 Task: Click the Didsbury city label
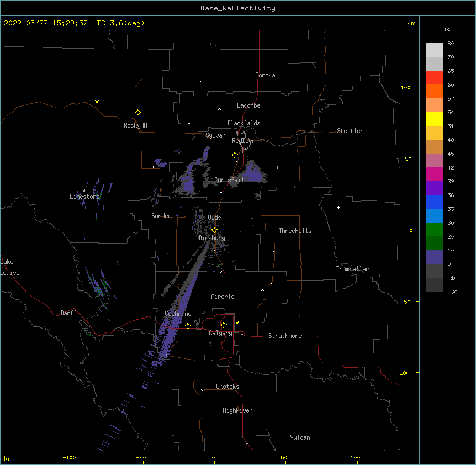tap(211, 238)
